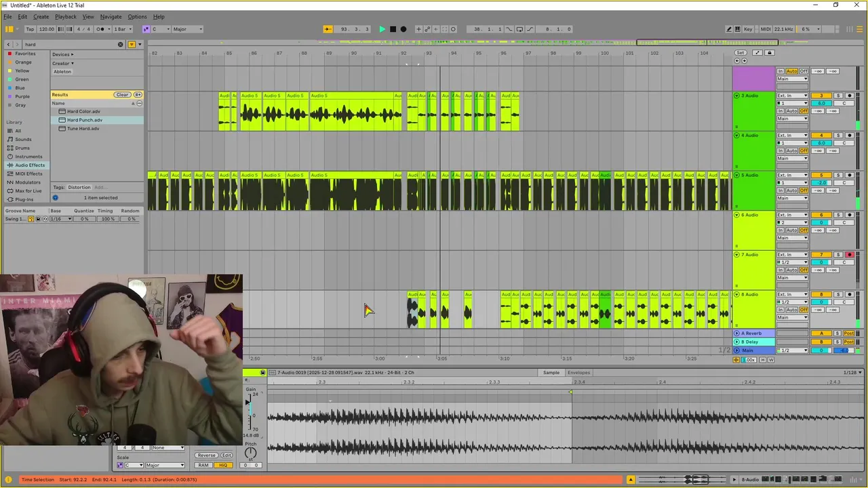Open the Sounds library category

click(23, 139)
